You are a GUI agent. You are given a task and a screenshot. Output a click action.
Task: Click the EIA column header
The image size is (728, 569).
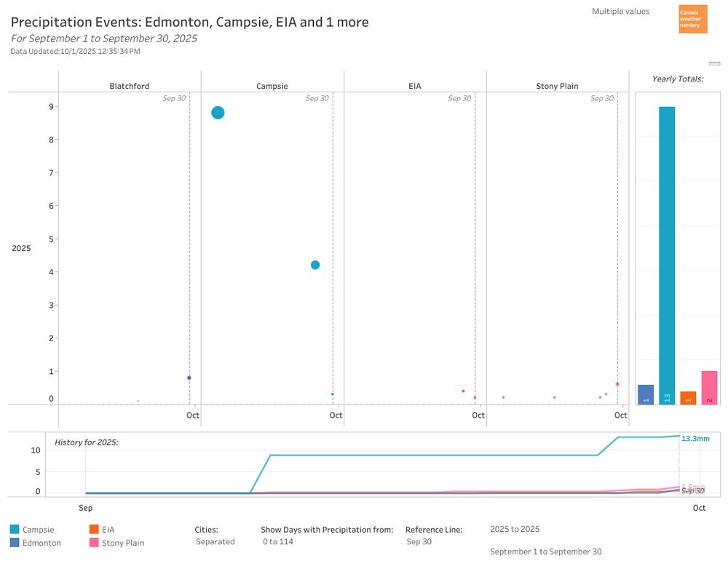(415, 86)
